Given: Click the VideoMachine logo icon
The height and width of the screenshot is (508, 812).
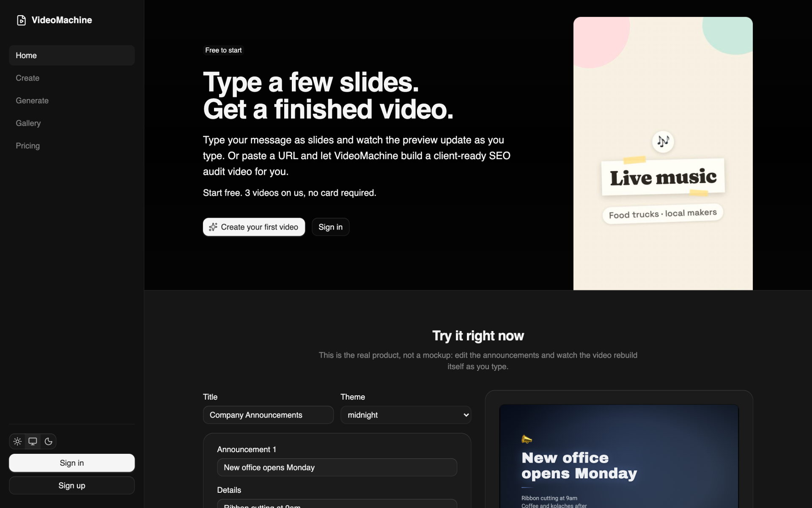Looking at the screenshot, I should click(21, 20).
